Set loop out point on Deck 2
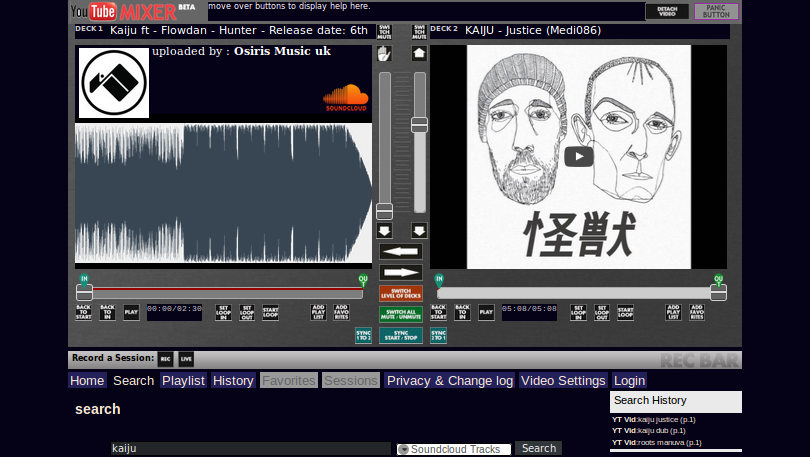 602,312
